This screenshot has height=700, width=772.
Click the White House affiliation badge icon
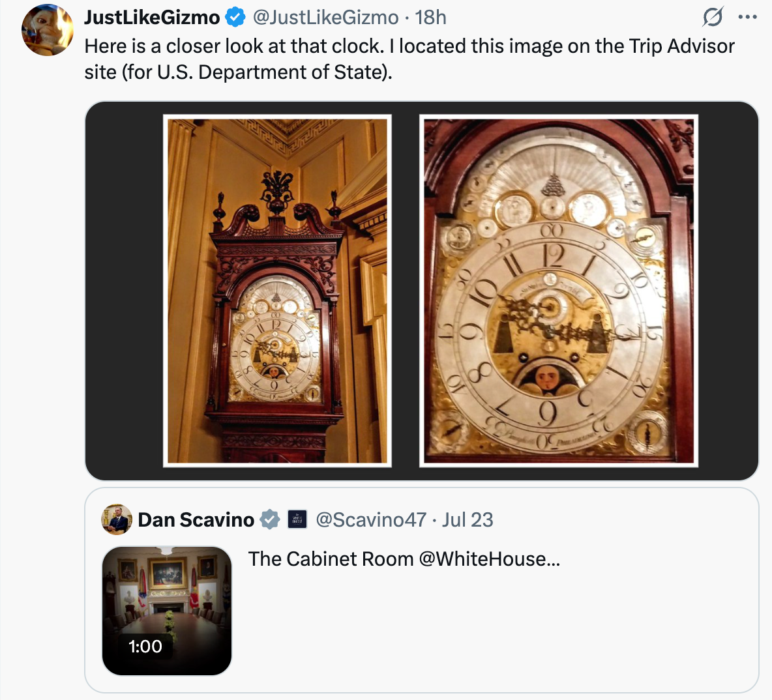(x=297, y=519)
